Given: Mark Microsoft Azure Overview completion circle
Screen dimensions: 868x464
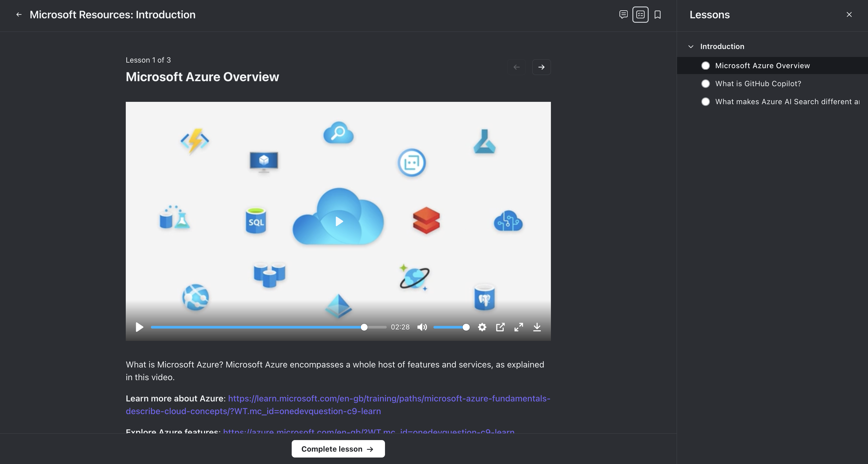Looking at the screenshot, I should click(x=705, y=65).
